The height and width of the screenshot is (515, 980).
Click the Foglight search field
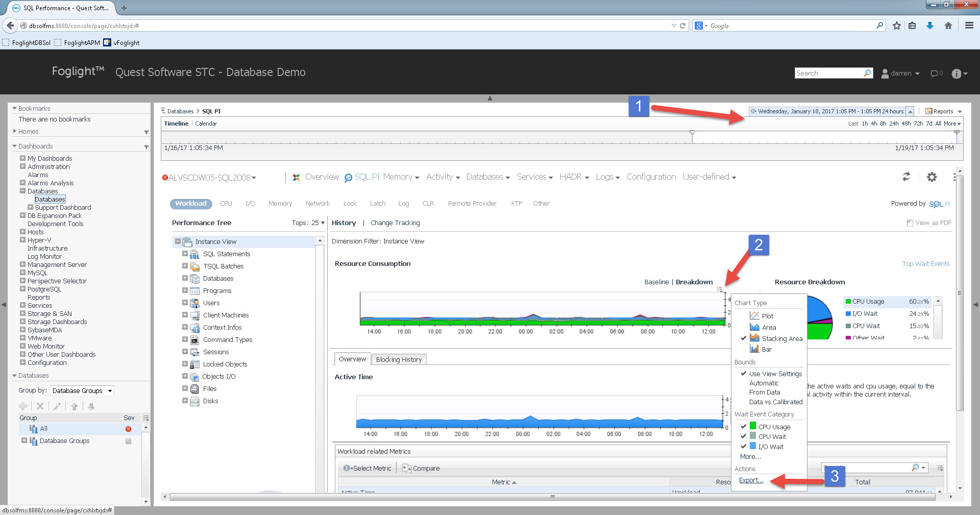coord(828,73)
